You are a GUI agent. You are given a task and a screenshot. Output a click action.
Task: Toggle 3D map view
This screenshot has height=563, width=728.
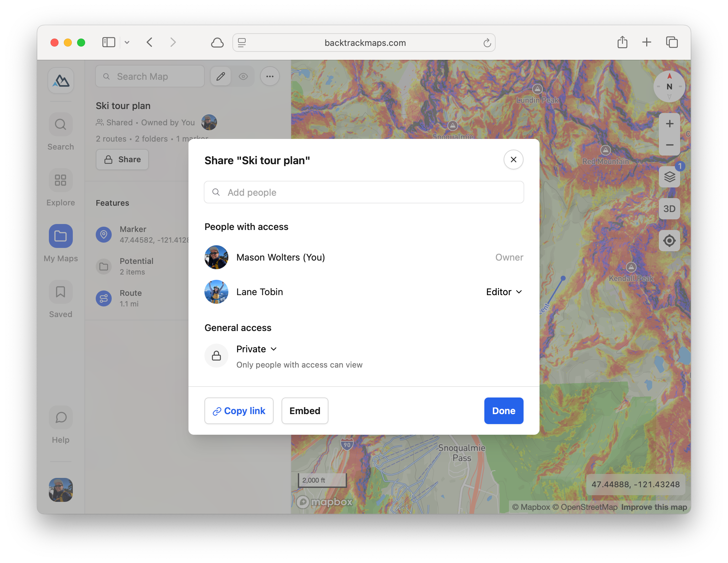point(669,209)
